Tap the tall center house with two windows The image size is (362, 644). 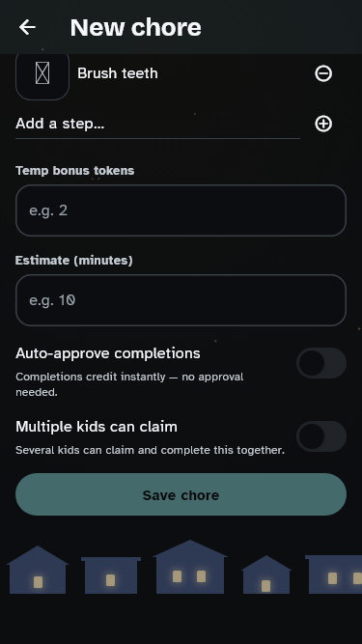(190, 567)
